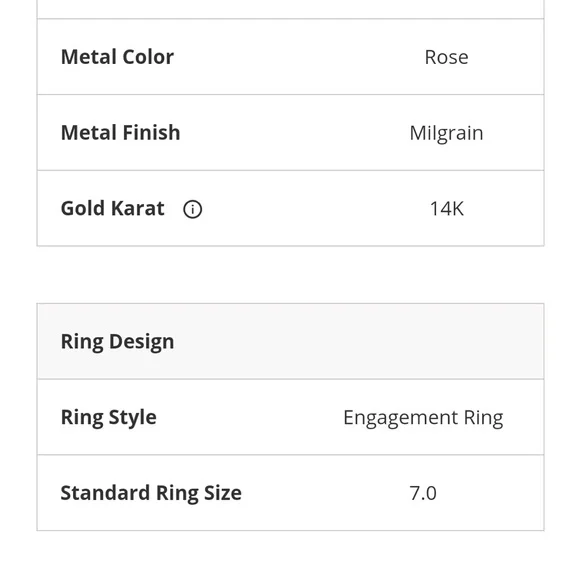Click the Standard Ring Size table row

coord(290,493)
